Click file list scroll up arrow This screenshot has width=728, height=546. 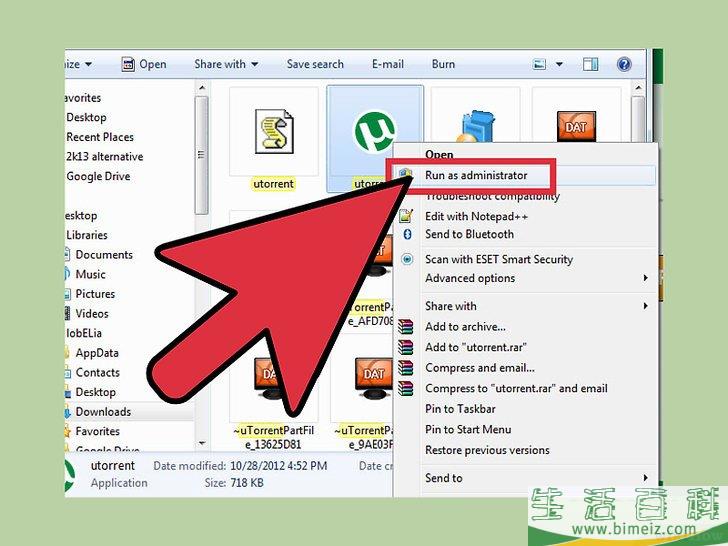638,87
